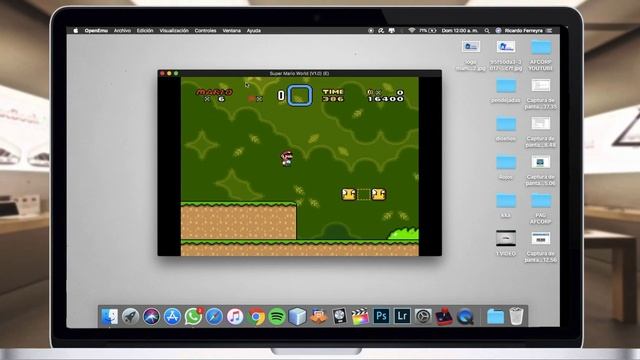Viewport: 640px width, 360px height.
Task: Minimize the Super Mario World window
Action: pos(169,73)
